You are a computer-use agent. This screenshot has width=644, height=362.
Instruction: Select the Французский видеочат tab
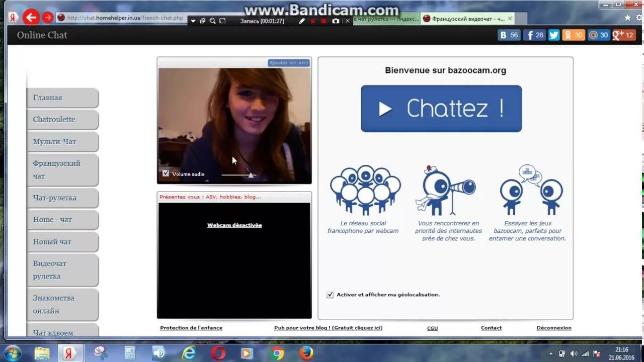tap(467, 19)
